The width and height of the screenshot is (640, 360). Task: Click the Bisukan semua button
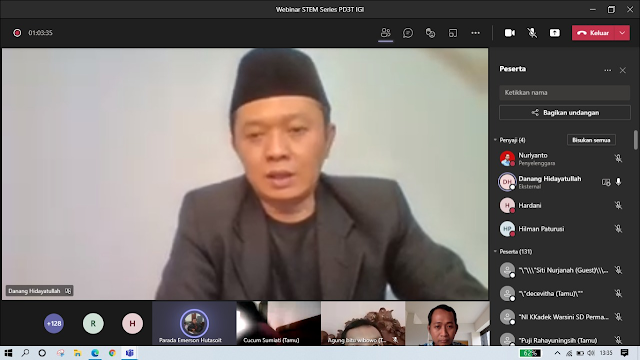[x=591, y=140]
